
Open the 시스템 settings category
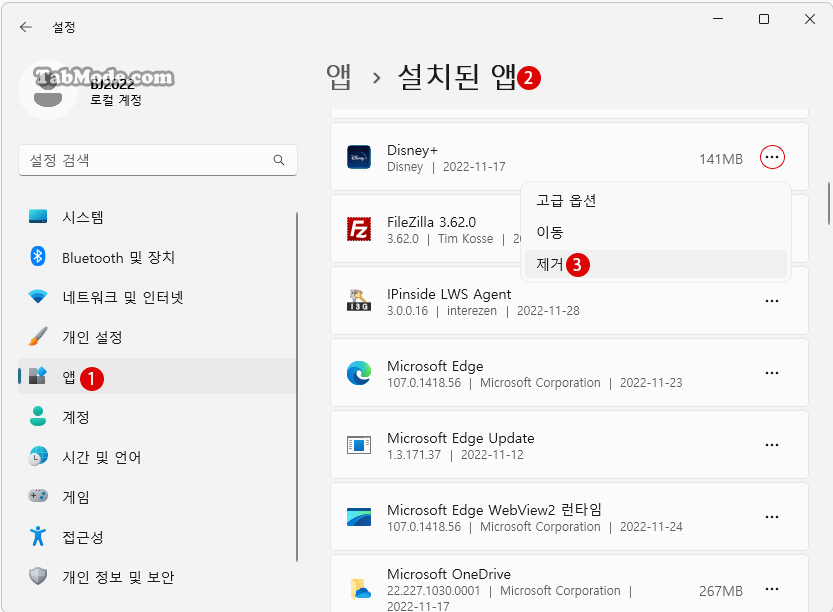[x=157, y=217]
